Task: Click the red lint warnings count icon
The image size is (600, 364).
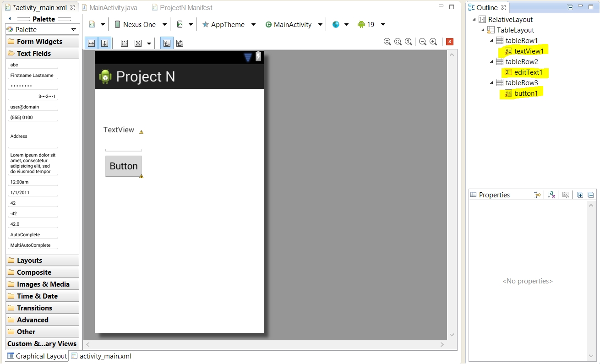Action: click(x=450, y=42)
